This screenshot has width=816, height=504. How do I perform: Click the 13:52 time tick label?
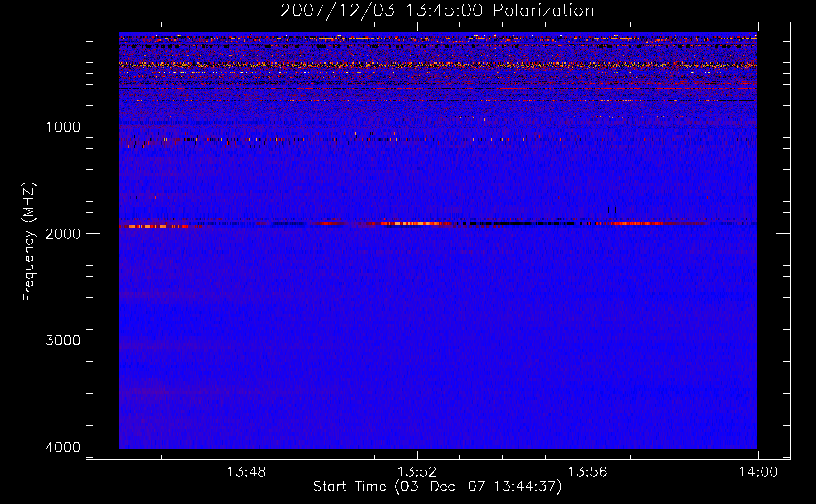click(417, 472)
